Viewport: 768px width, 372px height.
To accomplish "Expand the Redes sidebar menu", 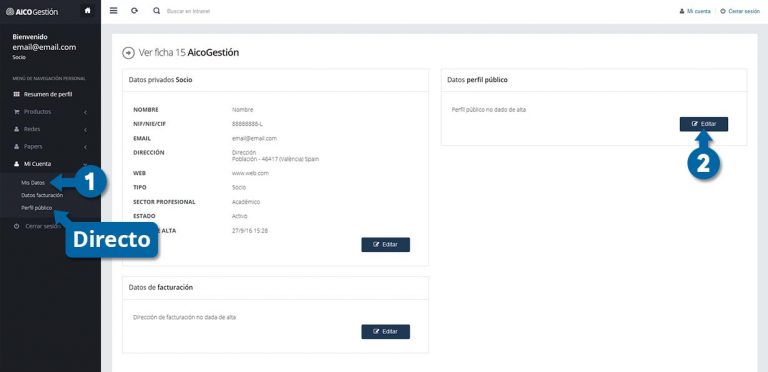I will [50, 129].
